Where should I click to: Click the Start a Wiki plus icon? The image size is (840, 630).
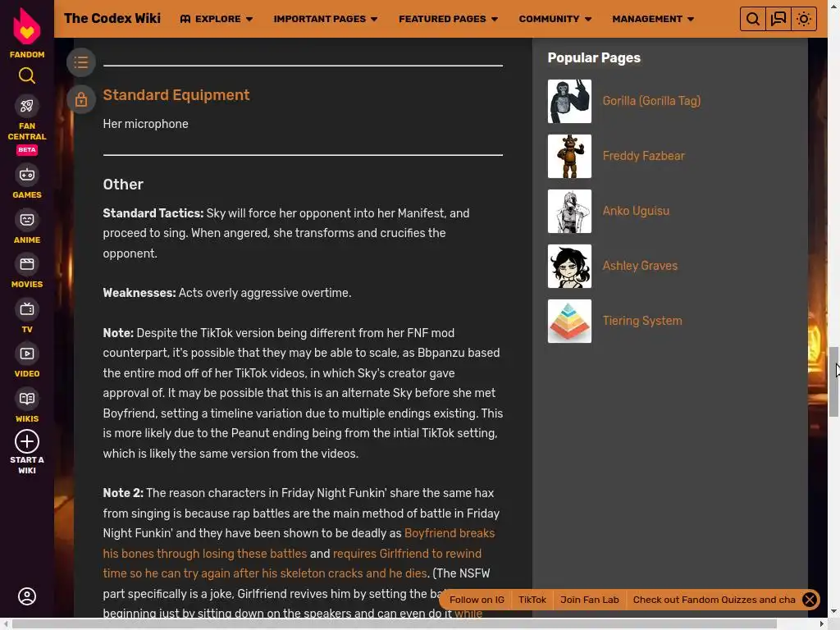pos(27,442)
